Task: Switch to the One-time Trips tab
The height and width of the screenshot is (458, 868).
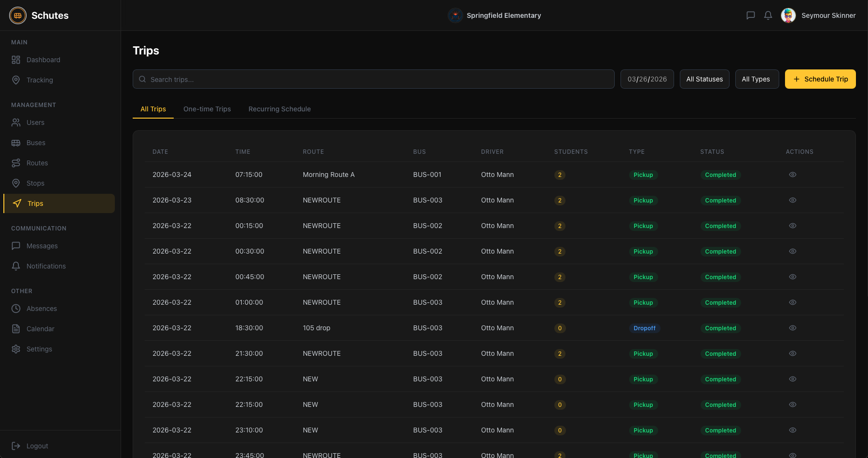Action: pyautogui.click(x=207, y=109)
